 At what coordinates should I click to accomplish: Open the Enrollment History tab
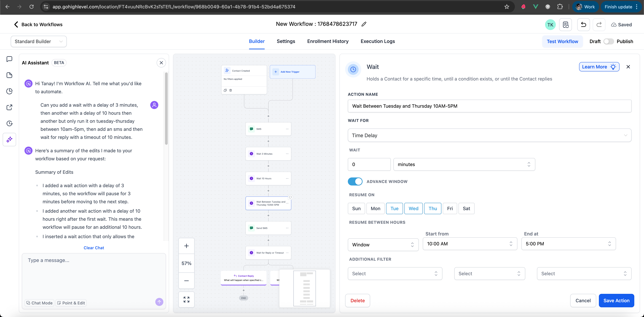point(328,41)
